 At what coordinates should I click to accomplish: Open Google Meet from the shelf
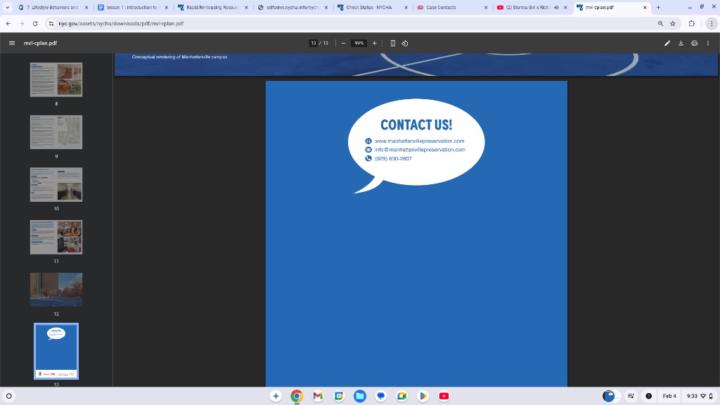(402, 396)
